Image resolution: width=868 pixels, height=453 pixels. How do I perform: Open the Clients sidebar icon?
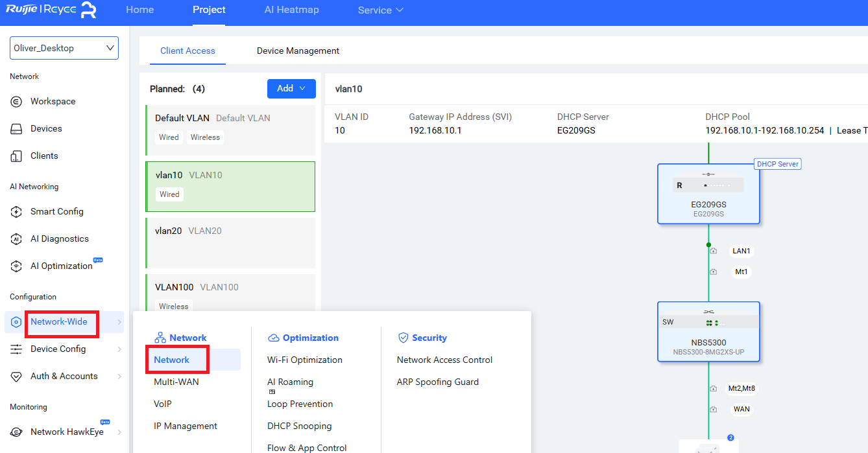(x=17, y=156)
